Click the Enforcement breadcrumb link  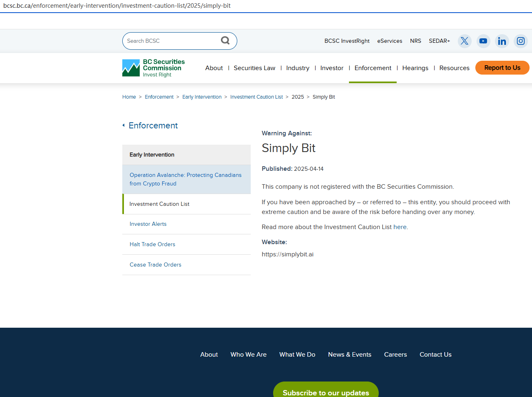tap(159, 97)
